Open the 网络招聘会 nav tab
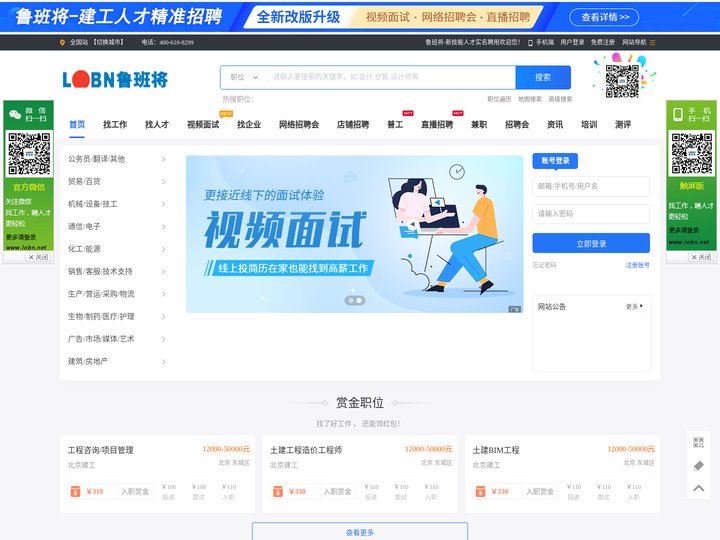The image size is (720, 540). (299, 124)
